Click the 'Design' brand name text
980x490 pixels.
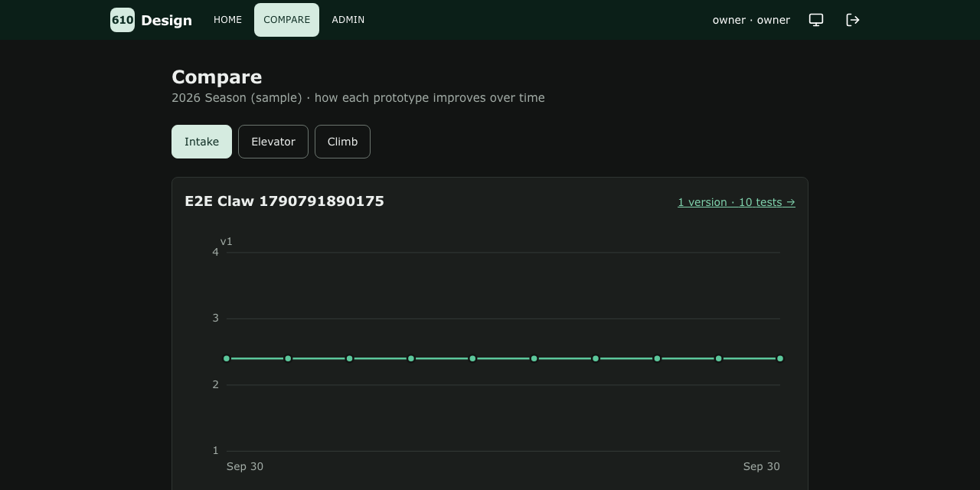pos(166,21)
